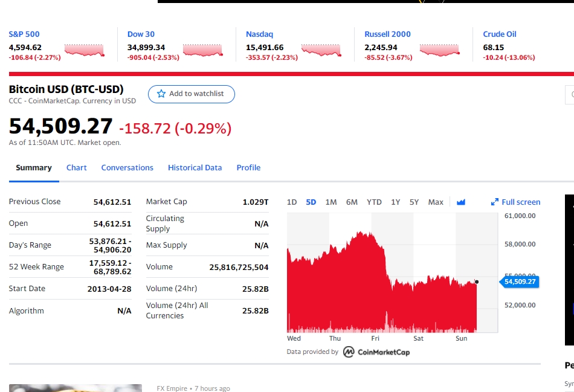Viewport: 574px width, 392px height.
Task: Open the Crude Oil quote link
Action: point(499,34)
